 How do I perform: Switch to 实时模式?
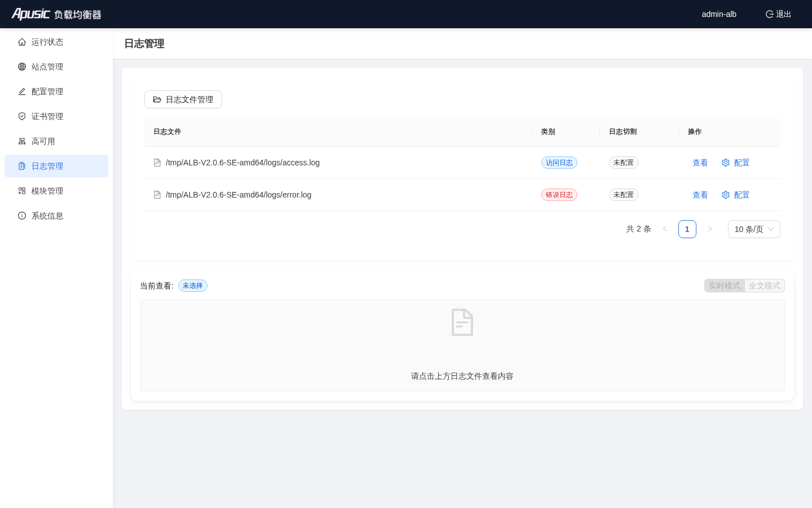click(x=725, y=286)
